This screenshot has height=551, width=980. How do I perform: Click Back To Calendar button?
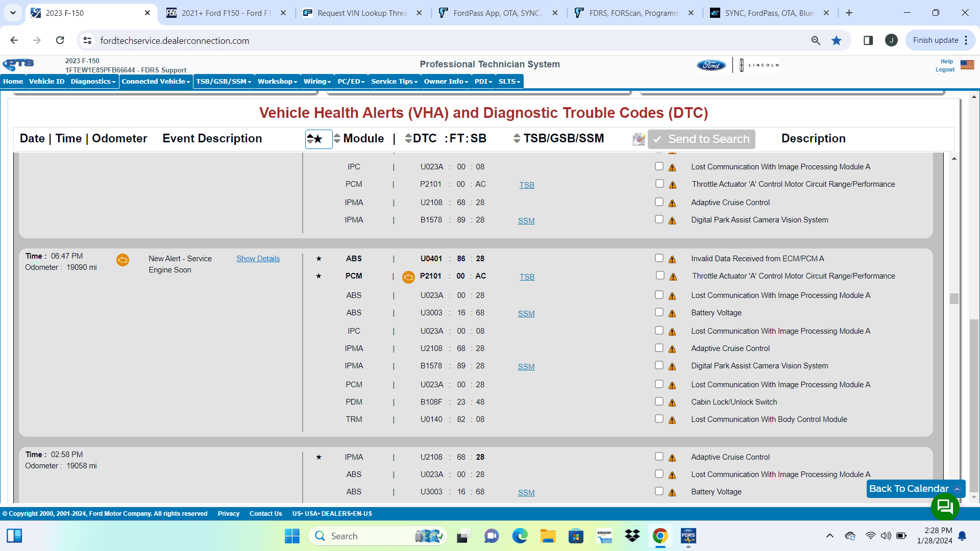916,489
